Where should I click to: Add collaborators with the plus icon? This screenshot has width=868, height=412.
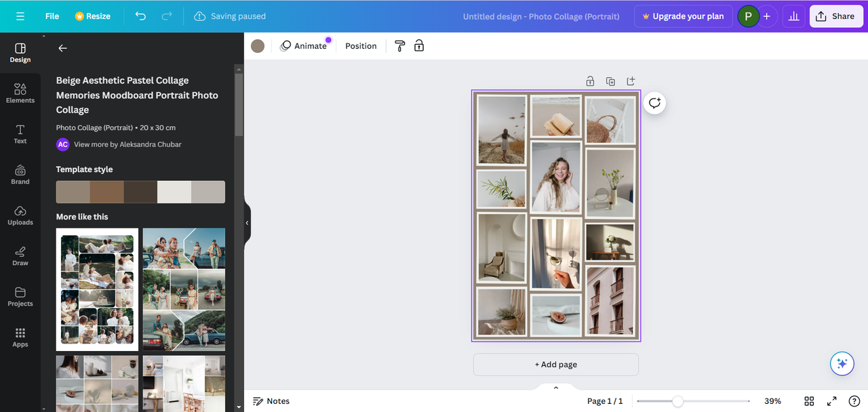click(767, 16)
